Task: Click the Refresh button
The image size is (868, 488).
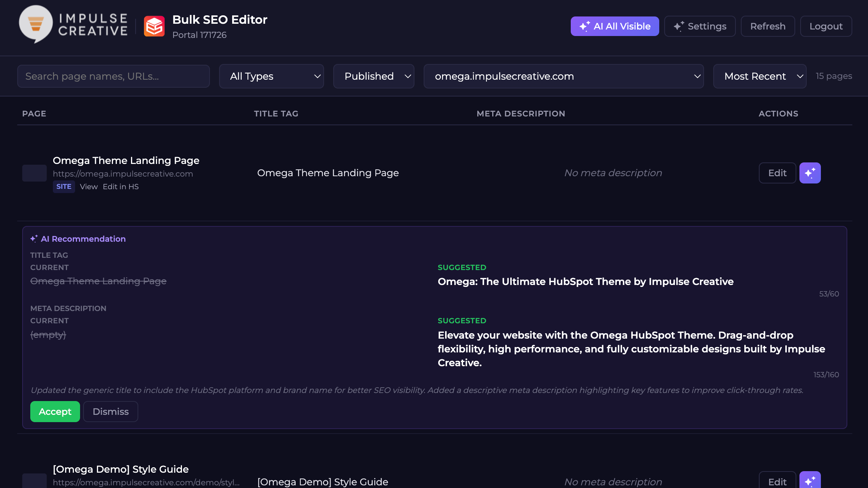Action: click(x=768, y=26)
